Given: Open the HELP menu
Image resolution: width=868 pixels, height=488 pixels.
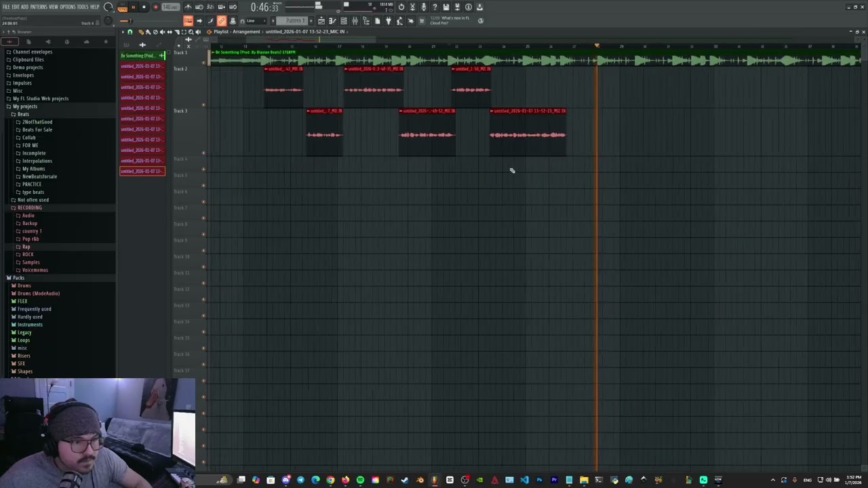Looking at the screenshot, I should [94, 7].
